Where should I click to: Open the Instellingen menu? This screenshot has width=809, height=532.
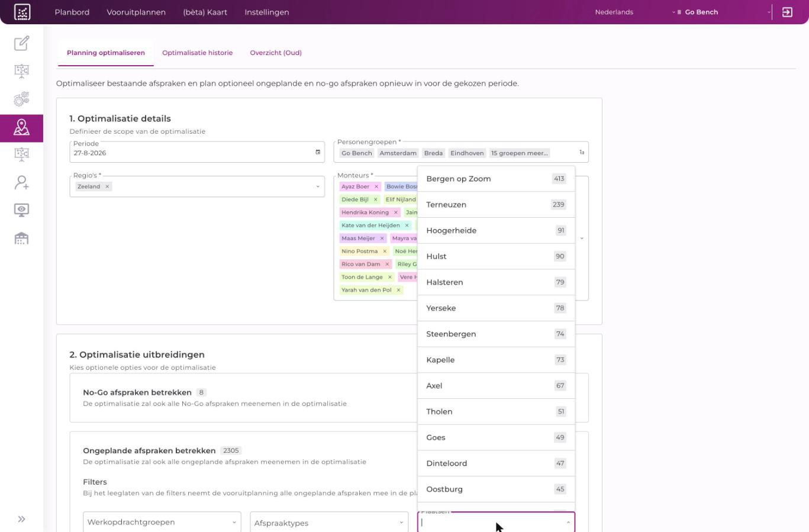pyautogui.click(x=267, y=12)
